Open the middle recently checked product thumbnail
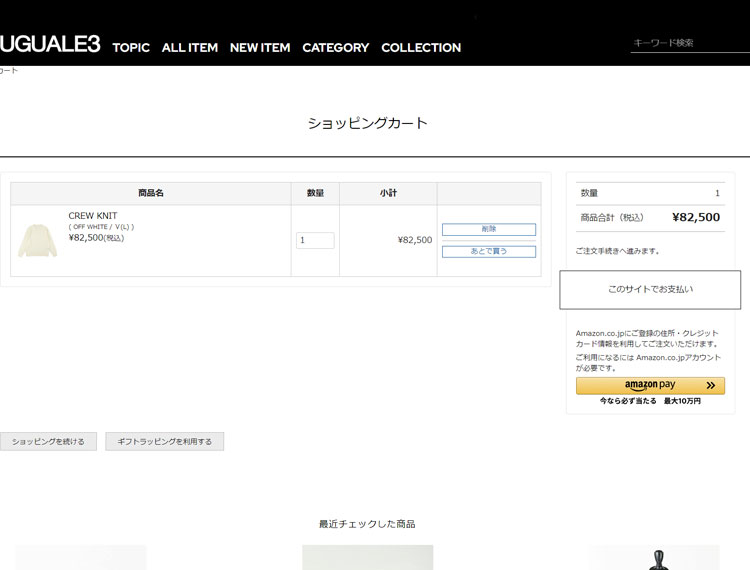Viewport: 750px width, 570px height. pyautogui.click(x=367, y=558)
